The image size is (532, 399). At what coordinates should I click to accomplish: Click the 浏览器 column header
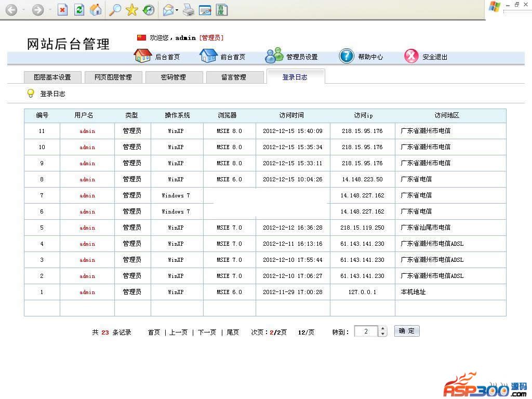click(227, 115)
